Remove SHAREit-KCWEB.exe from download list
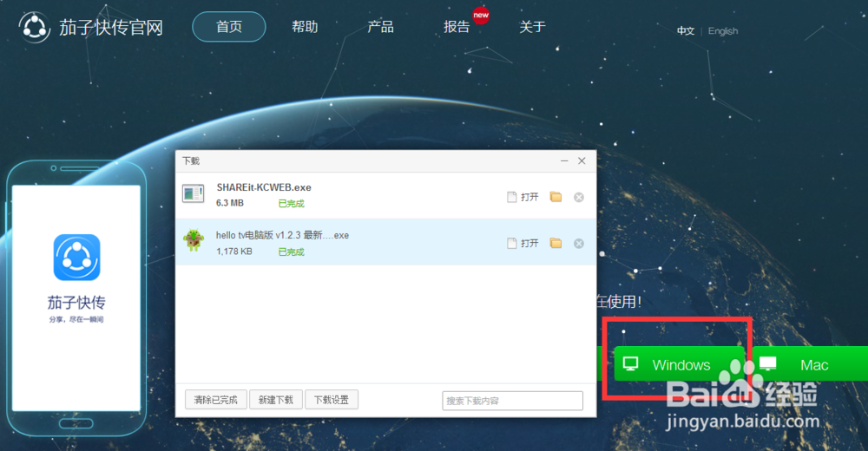The image size is (868, 451). click(578, 198)
